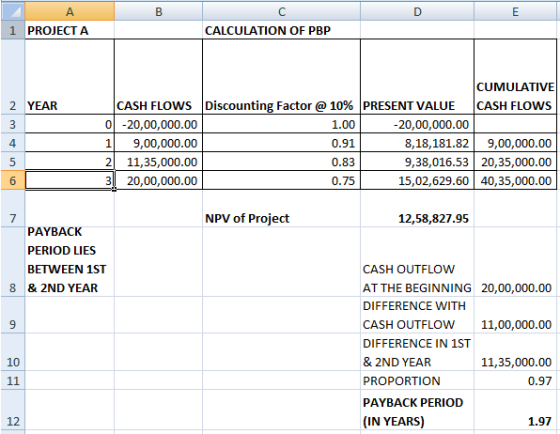Click cash flow 11,35,000.00 in column B
Screen dimensions: 560x434
[159, 162]
